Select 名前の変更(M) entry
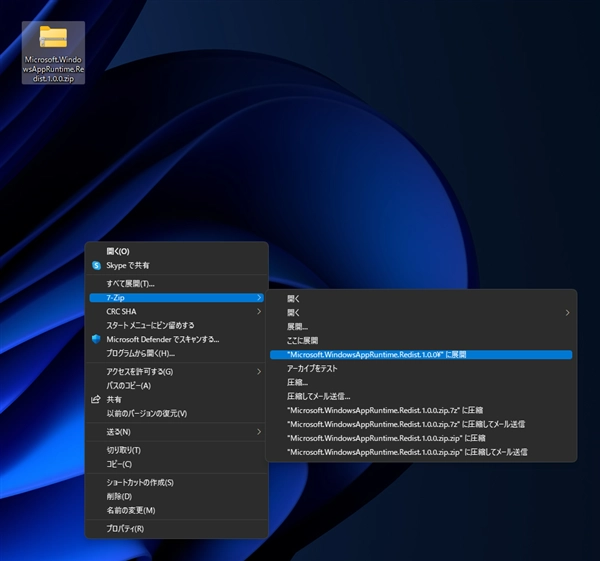 coord(176,510)
